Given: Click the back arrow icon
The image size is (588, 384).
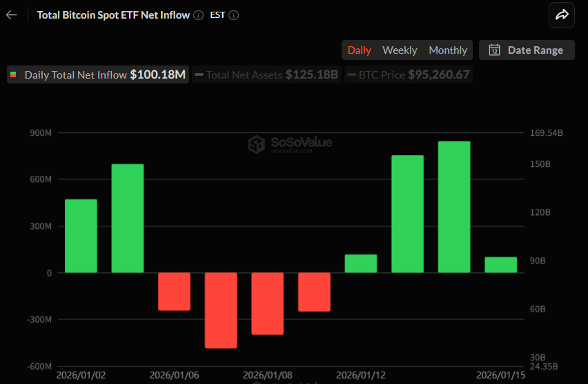Looking at the screenshot, I should [11, 14].
